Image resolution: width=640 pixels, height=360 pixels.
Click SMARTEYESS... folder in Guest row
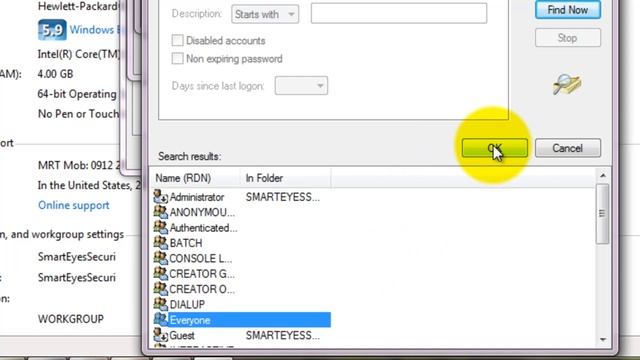click(282, 336)
